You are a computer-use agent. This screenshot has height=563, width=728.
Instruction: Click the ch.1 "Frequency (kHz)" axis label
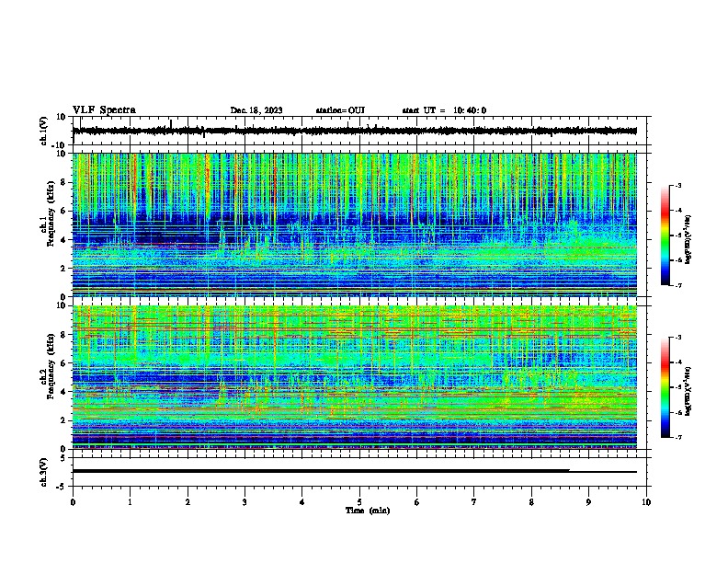(51, 214)
